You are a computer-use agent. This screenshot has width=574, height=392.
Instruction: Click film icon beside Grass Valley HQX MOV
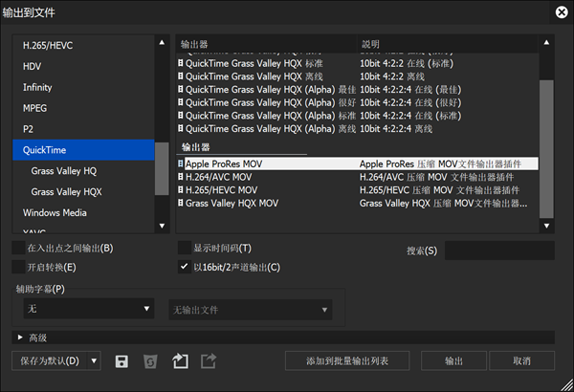click(x=181, y=203)
